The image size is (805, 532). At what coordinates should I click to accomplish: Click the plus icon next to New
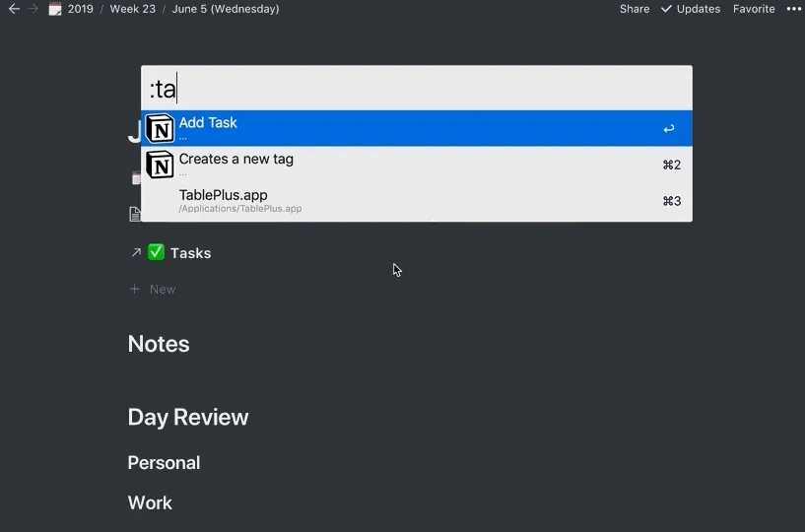point(135,289)
